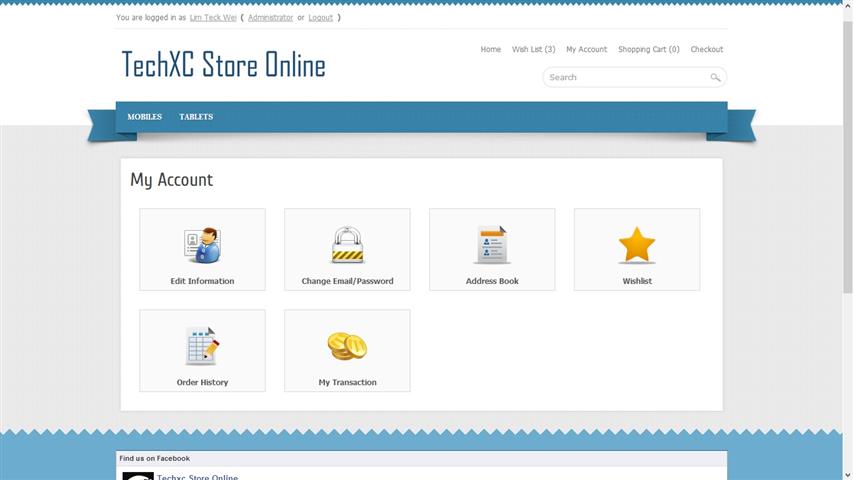Image resolution: width=853 pixels, height=480 pixels.
Task: Open the MOBILES category menu
Action: pos(145,117)
